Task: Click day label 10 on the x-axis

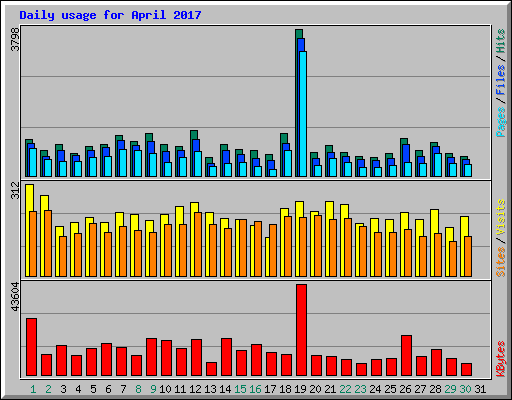Action: (165, 389)
